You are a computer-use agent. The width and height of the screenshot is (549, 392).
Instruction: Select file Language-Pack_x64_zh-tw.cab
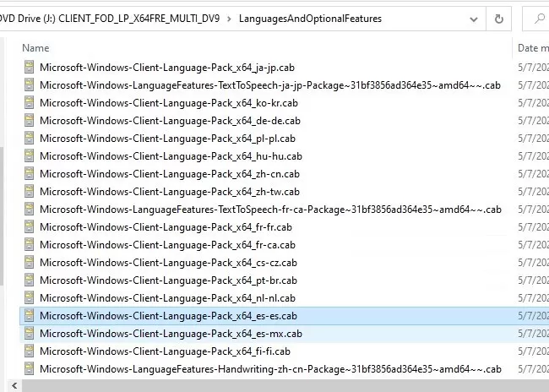170,192
